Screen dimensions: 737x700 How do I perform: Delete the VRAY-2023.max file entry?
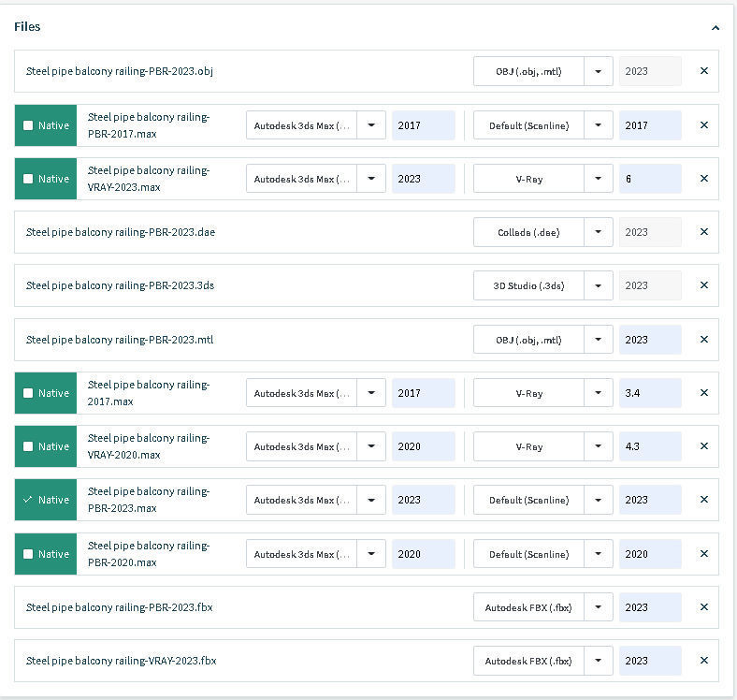[x=704, y=179]
